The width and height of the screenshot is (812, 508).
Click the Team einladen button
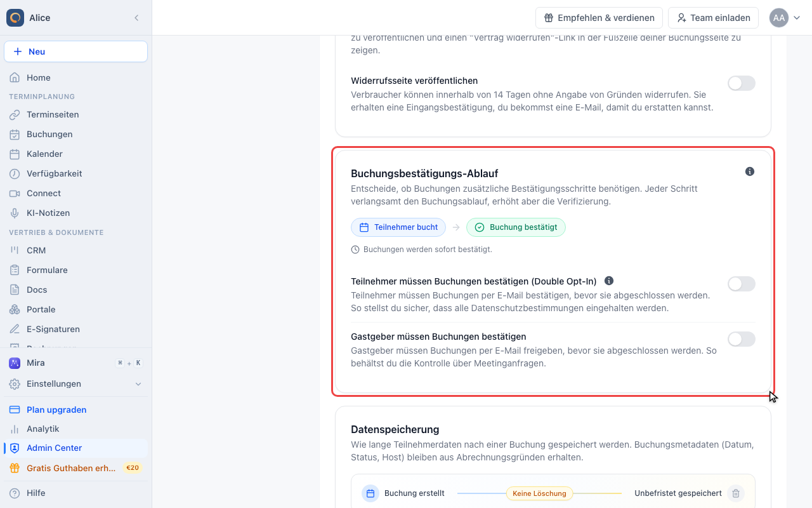tap(713, 18)
